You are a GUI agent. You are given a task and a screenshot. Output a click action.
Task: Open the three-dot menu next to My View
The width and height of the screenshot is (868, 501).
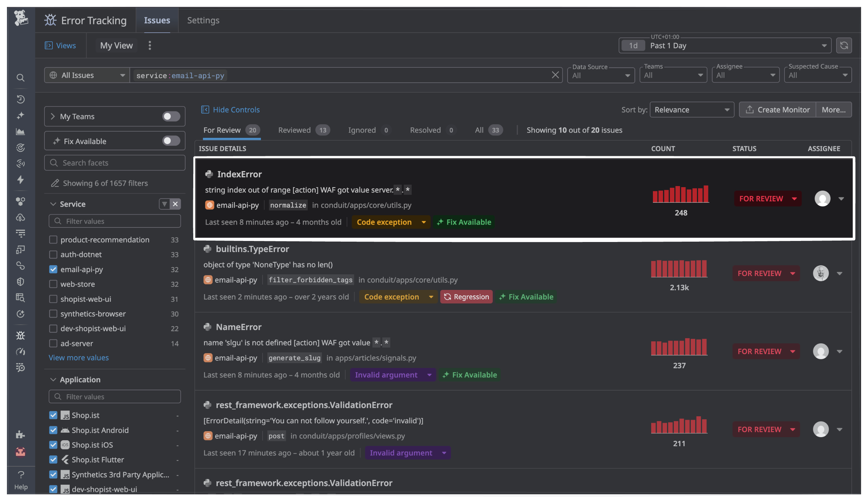(150, 45)
